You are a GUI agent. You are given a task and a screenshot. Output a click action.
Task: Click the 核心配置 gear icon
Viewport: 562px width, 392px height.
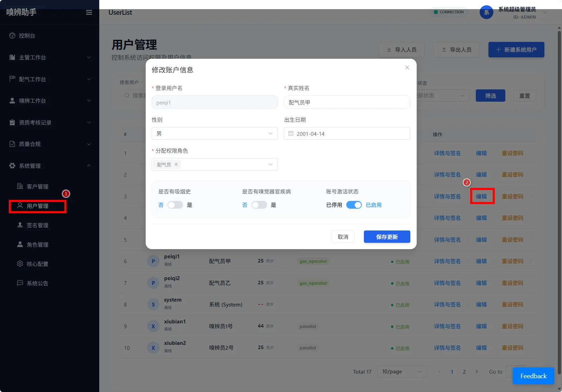[20, 264]
